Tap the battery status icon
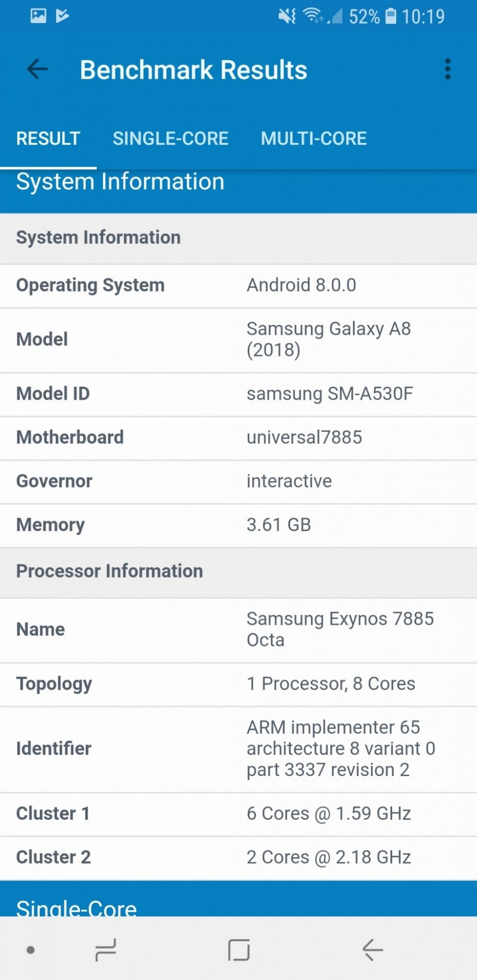This screenshot has height=980, width=477. (391, 16)
